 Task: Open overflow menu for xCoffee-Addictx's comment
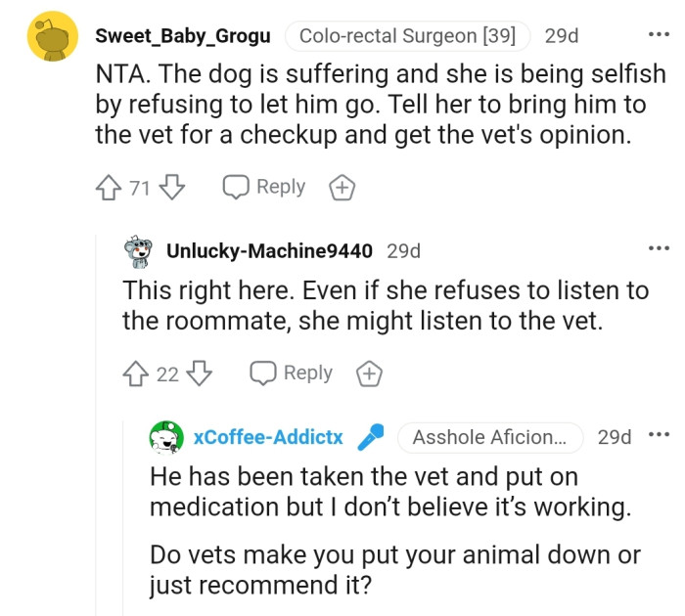click(x=660, y=435)
